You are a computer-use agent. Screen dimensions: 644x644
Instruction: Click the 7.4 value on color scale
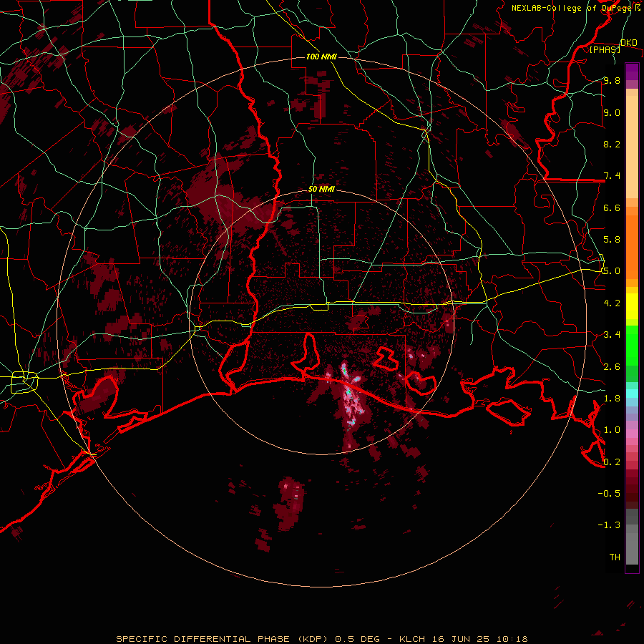click(x=612, y=176)
